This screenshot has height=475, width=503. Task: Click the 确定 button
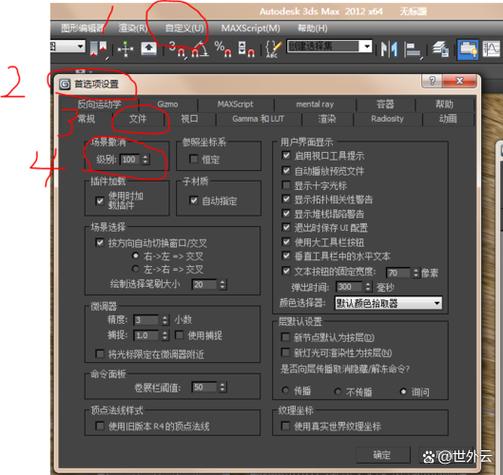click(x=382, y=455)
